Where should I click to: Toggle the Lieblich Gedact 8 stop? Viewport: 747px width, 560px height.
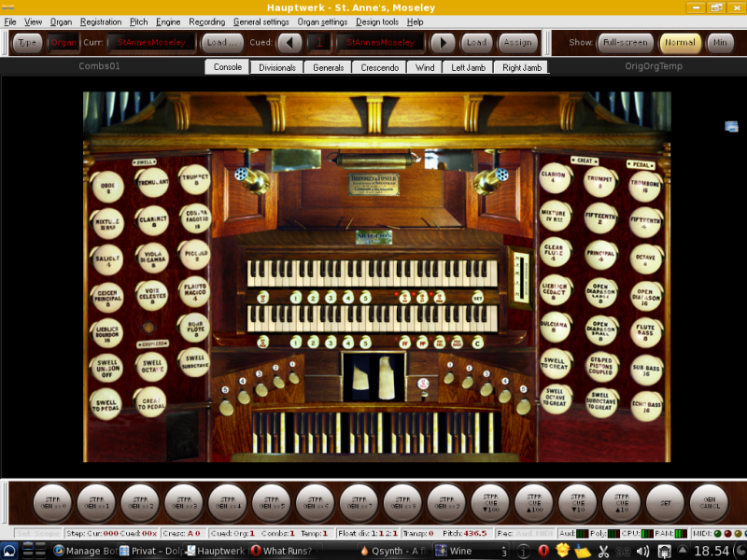(555, 289)
